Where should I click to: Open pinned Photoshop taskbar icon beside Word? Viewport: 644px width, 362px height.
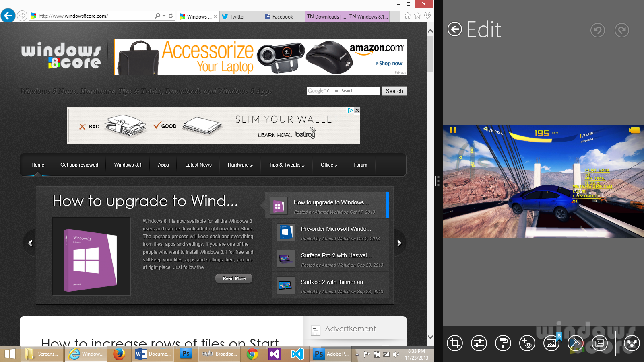pyautogui.click(x=186, y=354)
